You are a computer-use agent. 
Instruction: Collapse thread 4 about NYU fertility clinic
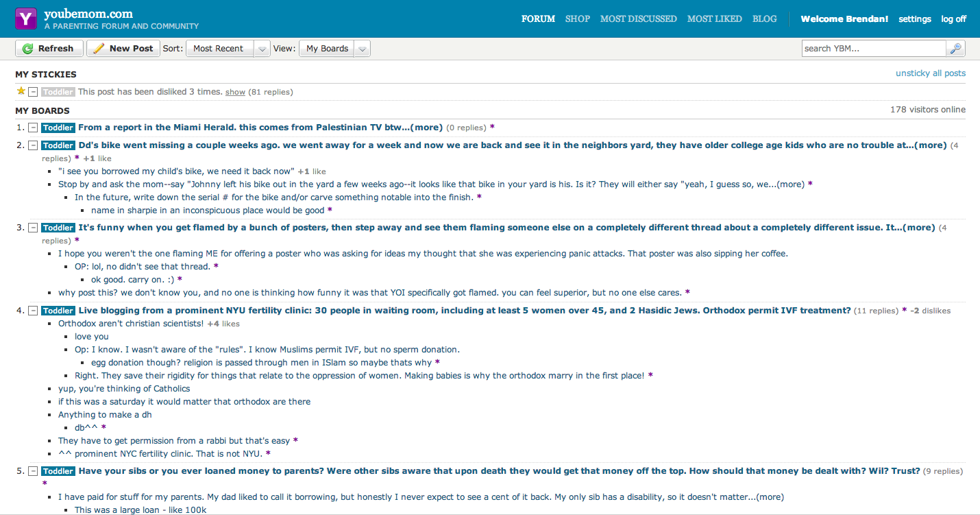click(33, 311)
